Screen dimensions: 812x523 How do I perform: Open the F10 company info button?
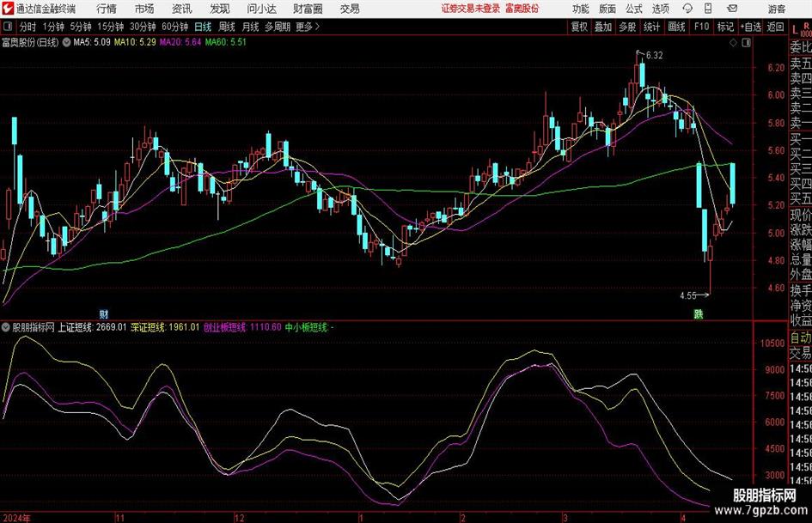[702, 27]
